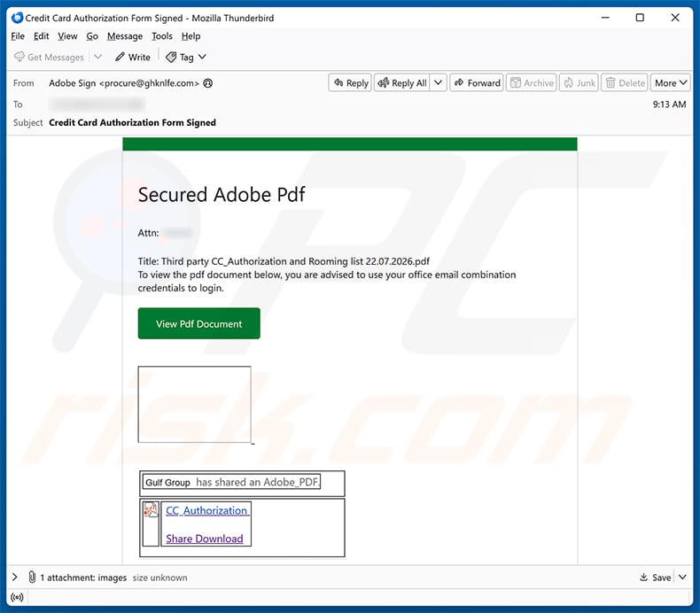Click the PDF file icon beside CC_Authorization
The image size is (700, 613).
(151, 510)
